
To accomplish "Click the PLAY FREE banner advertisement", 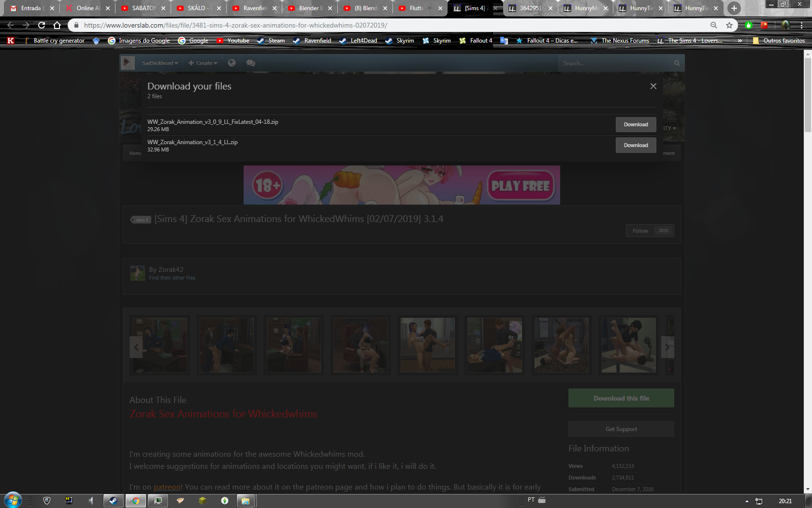I will coord(402,185).
